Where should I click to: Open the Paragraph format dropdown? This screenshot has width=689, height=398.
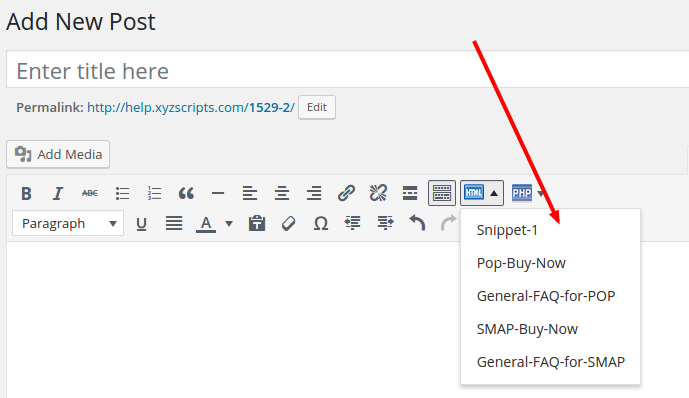[x=68, y=223]
